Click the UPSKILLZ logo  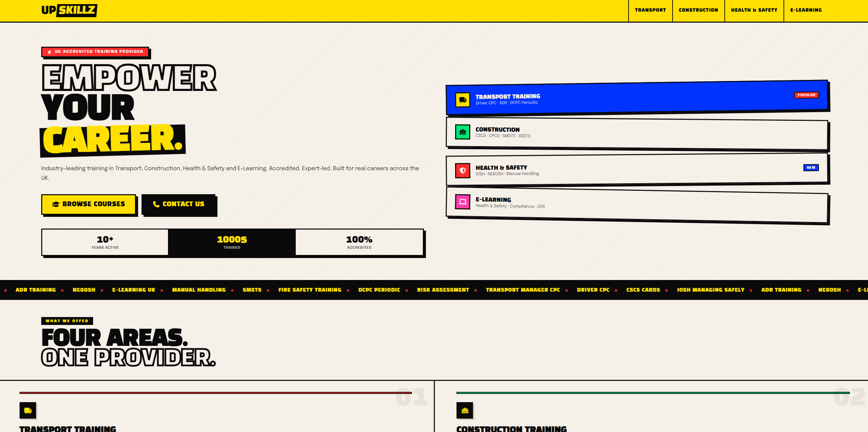coord(69,10)
